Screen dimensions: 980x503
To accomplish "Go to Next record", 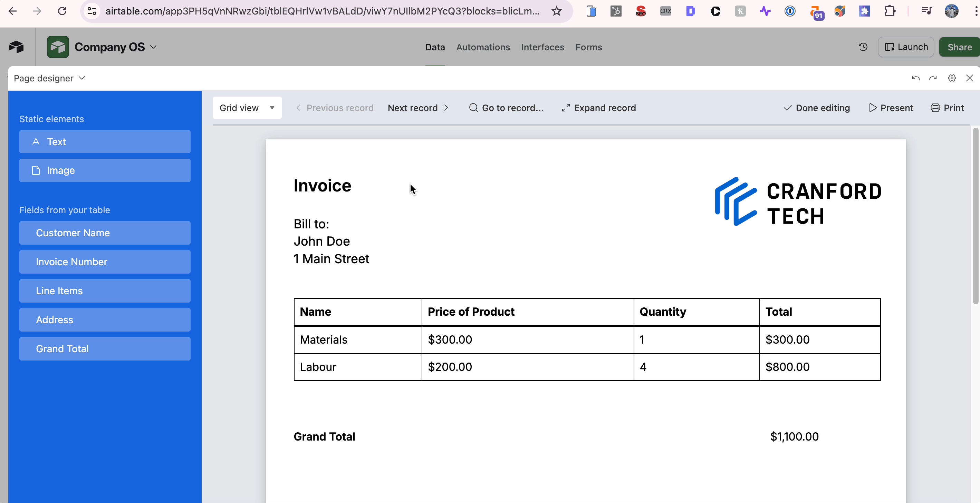I will 418,108.
